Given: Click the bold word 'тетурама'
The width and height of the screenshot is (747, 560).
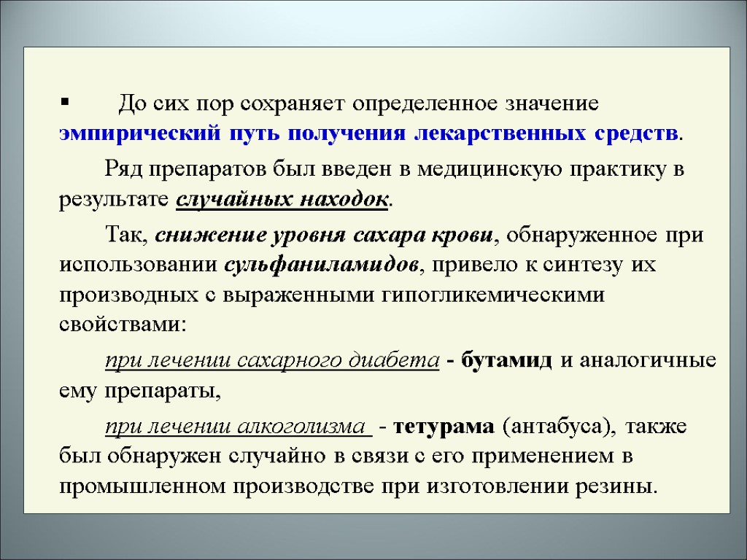Looking at the screenshot, I should 444,426.
